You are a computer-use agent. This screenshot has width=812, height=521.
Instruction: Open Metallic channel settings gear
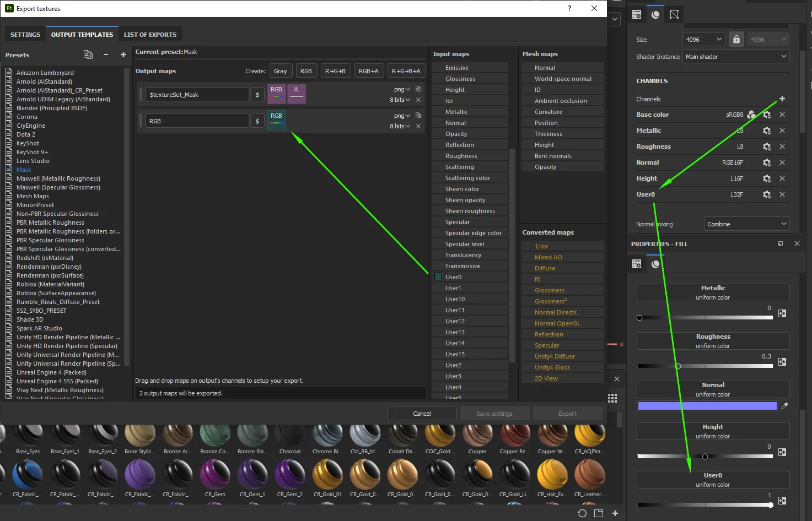point(767,131)
